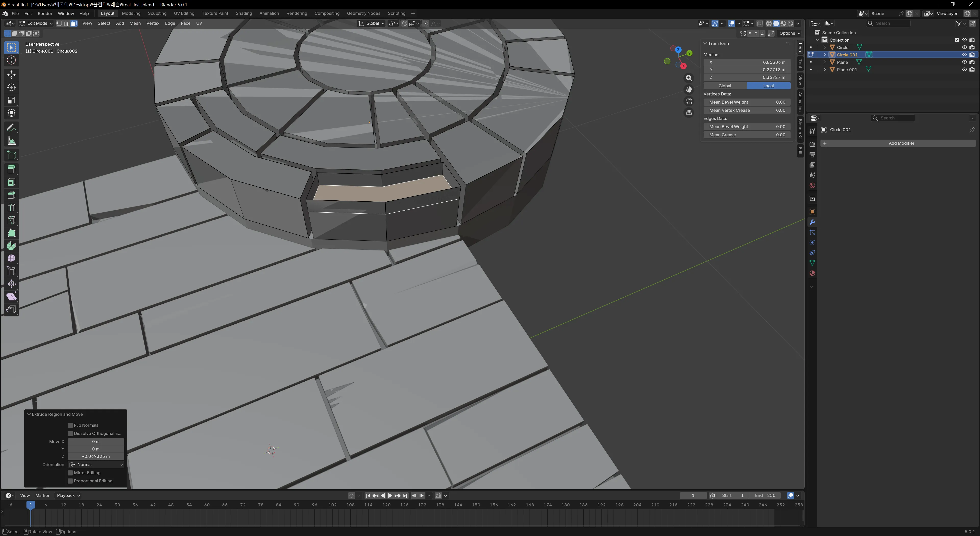
Task: Enable the Proportional Editing checkbox
Action: (x=70, y=481)
